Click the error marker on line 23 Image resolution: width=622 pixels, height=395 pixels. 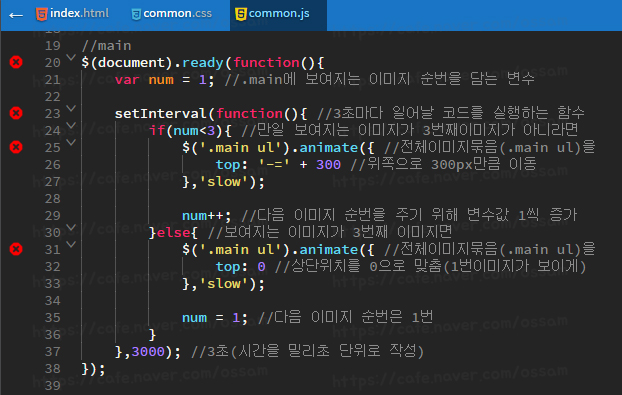[16, 113]
